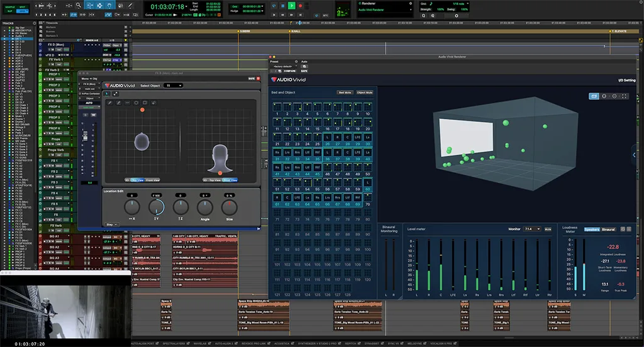Toggle Grid edit mode
Screen dimensions: 644x347
[23, 11]
